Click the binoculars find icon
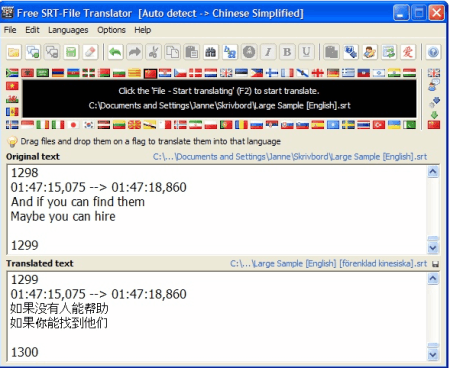This screenshot has height=368, width=450. [211, 52]
